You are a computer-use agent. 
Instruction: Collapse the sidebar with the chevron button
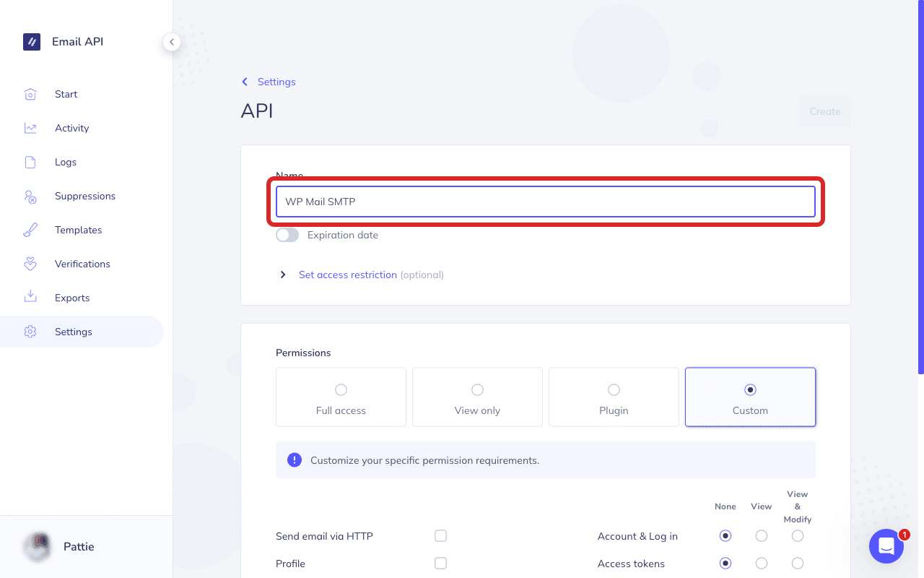pyautogui.click(x=171, y=42)
